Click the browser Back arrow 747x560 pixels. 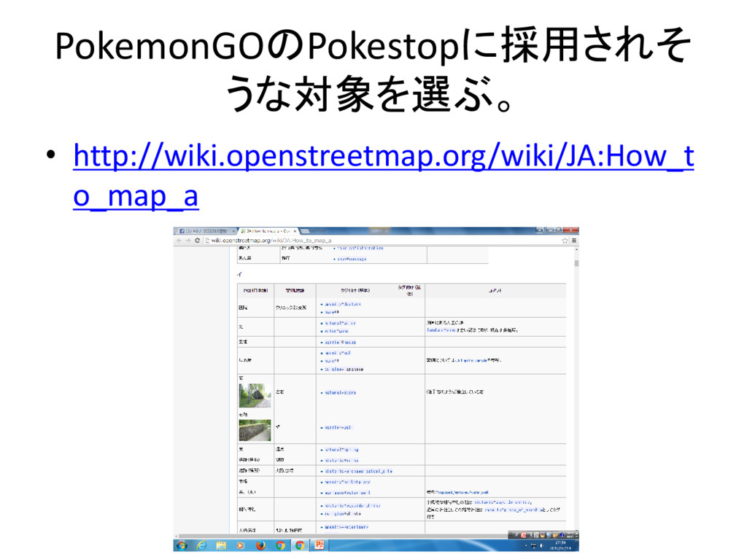coord(179,241)
